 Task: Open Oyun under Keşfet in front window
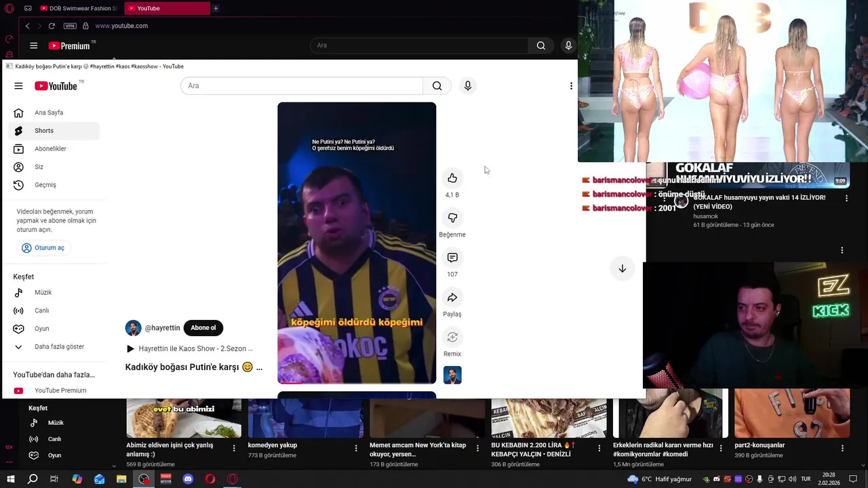[x=54, y=329]
